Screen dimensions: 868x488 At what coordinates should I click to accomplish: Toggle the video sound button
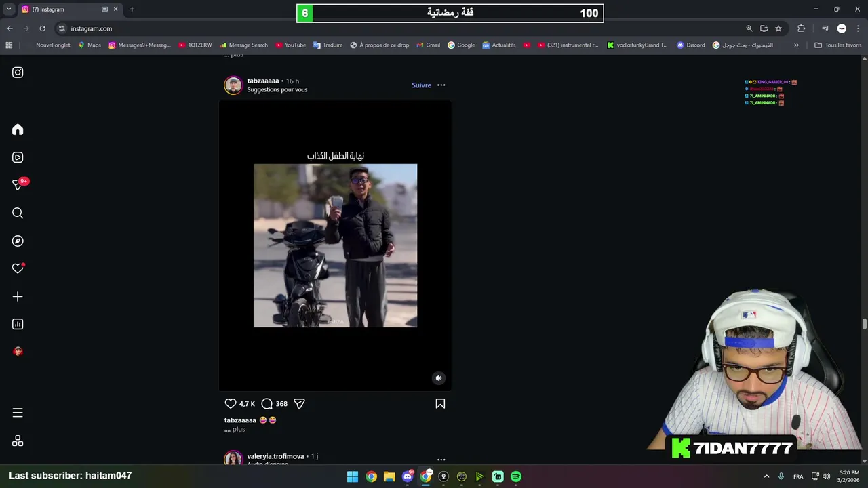[439, 378]
